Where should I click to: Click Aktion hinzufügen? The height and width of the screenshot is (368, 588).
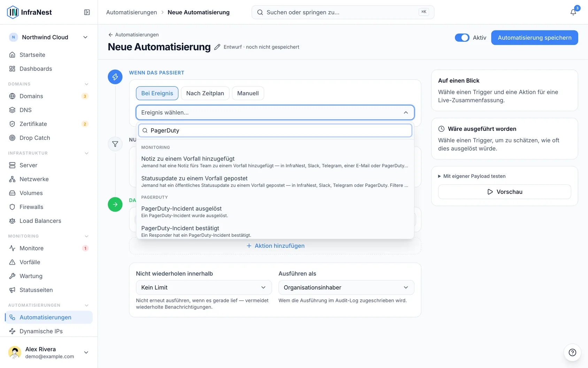tap(275, 246)
